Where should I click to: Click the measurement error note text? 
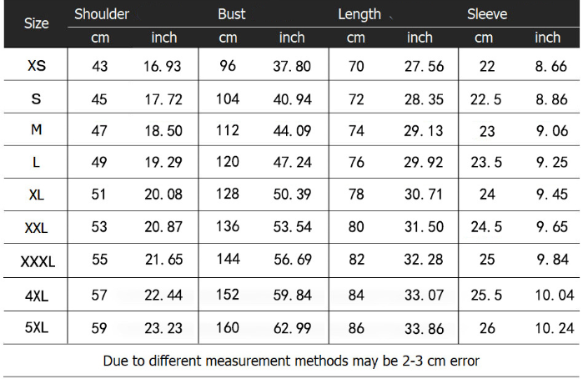[x=291, y=361]
